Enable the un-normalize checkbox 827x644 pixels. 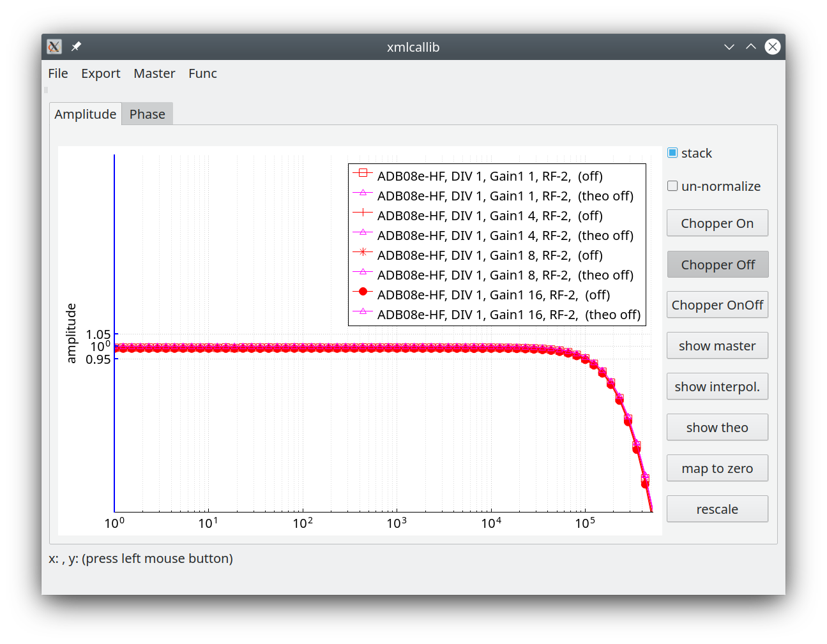672,186
